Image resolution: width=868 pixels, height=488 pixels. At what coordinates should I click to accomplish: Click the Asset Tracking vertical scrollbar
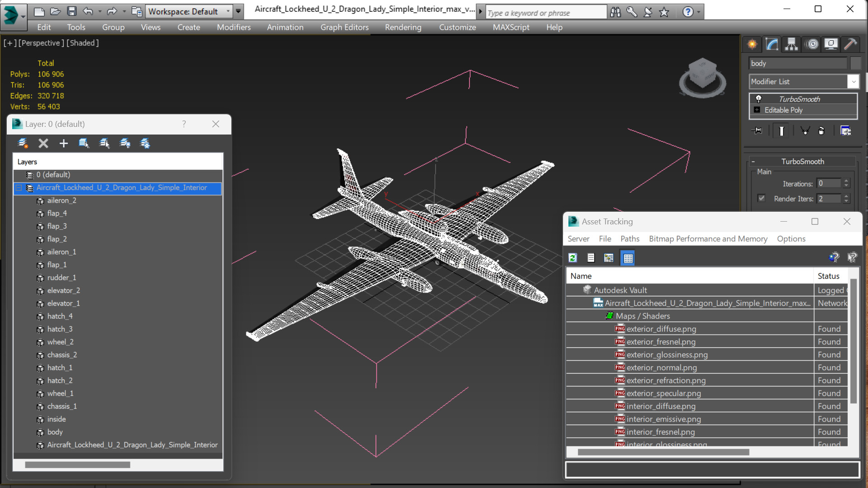pyautogui.click(x=853, y=341)
